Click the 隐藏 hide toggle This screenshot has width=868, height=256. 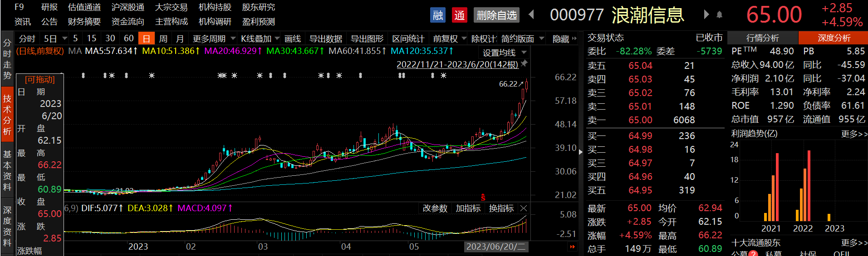point(564,39)
